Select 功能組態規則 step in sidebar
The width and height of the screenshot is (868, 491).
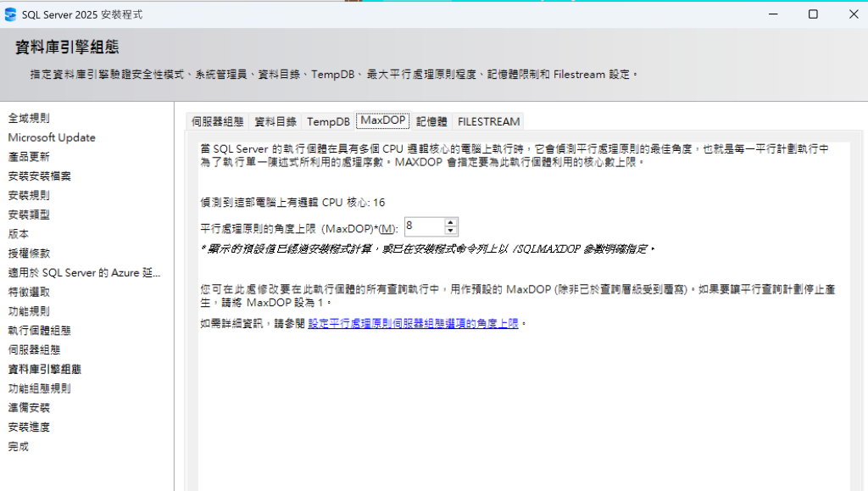coord(39,388)
